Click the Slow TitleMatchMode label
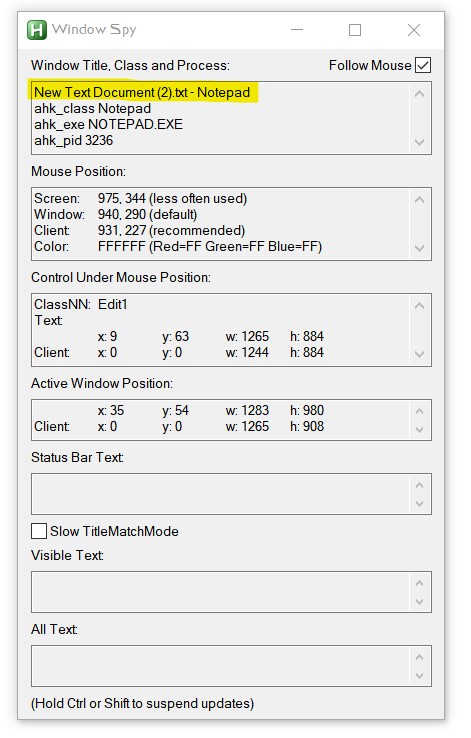Screen dimensions: 471x738 (x=114, y=531)
